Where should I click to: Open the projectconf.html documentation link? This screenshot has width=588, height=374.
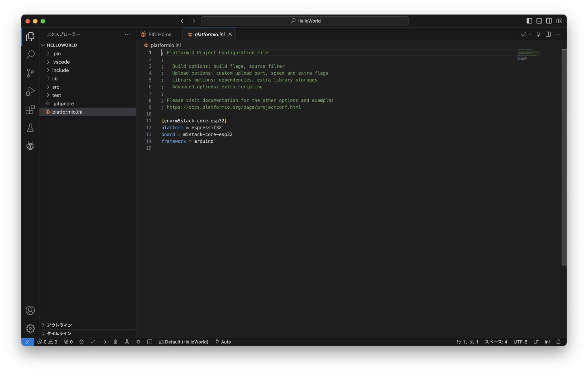[234, 107]
